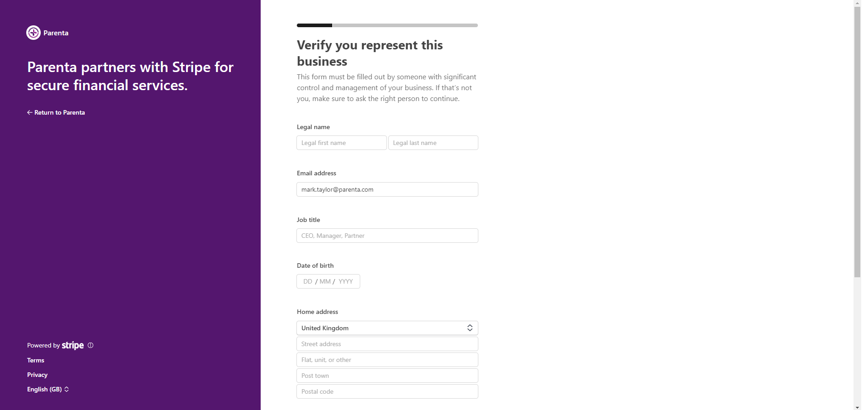
Task: Select the YYYY year of birth field
Action: click(x=346, y=281)
